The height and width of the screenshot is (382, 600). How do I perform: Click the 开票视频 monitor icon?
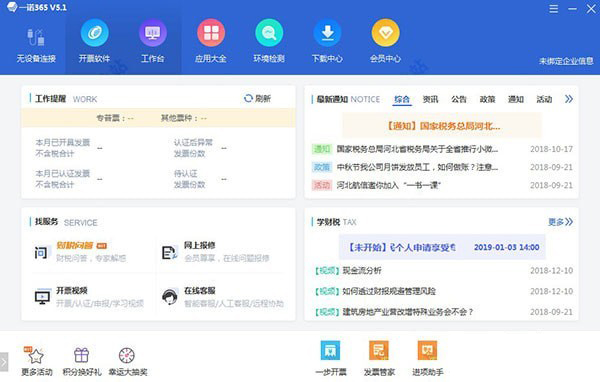[42, 297]
